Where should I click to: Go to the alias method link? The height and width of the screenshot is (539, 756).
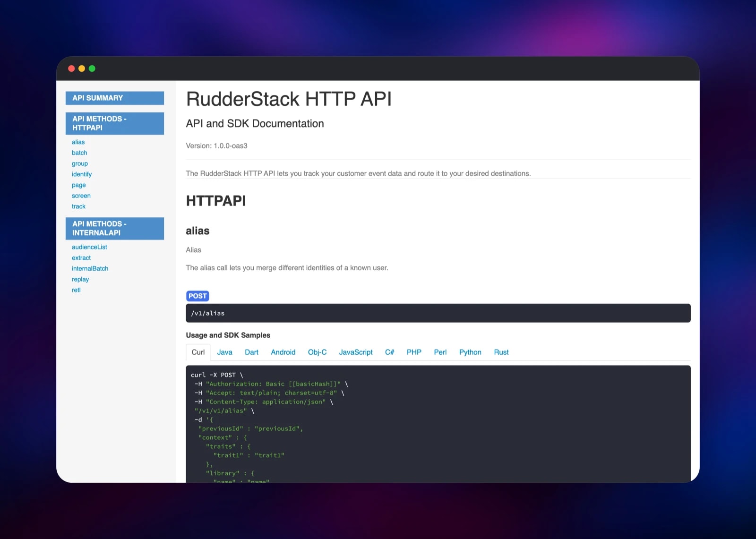pos(78,142)
